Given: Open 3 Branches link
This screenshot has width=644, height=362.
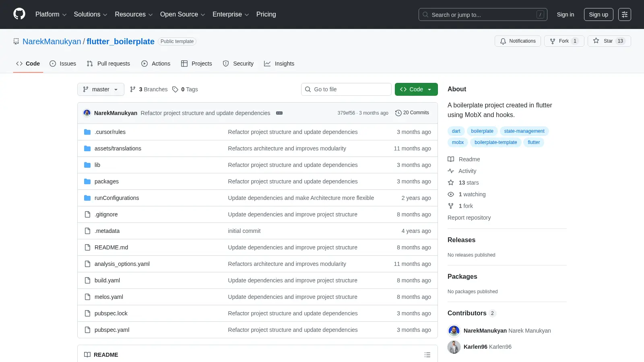Looking at the screenshot, I should coord(149,89).
